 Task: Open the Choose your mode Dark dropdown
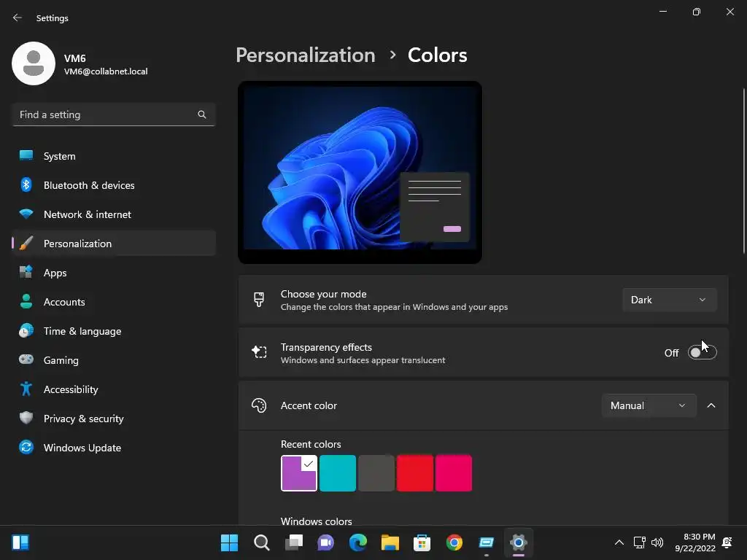pyautogui.click(x=669, y=300)
